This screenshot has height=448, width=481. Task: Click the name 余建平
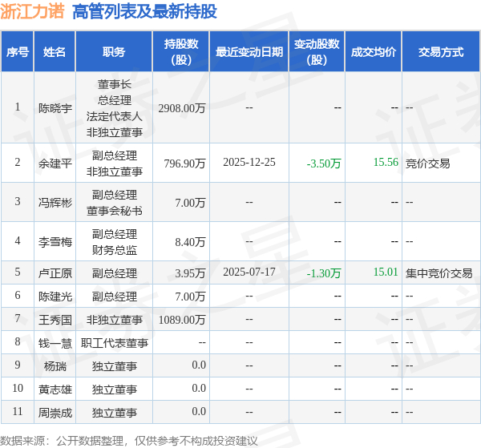(55, 163)
